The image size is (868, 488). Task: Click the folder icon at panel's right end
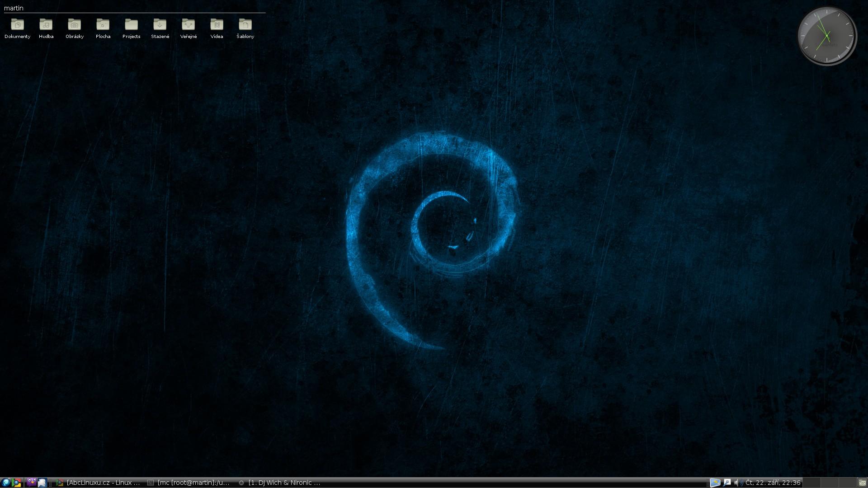pos(862,483)
